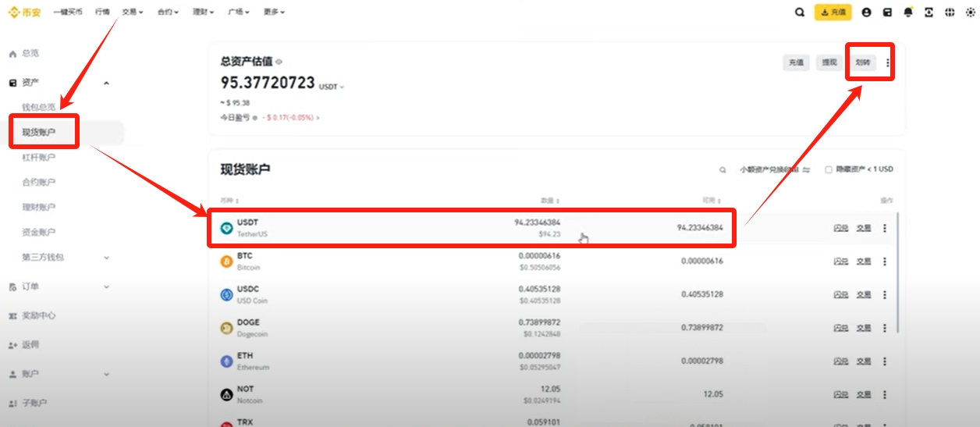The image size is (980, 427).
Task: Toggle balance visibility eye beside 总资产估值
Action: [279, 62]
